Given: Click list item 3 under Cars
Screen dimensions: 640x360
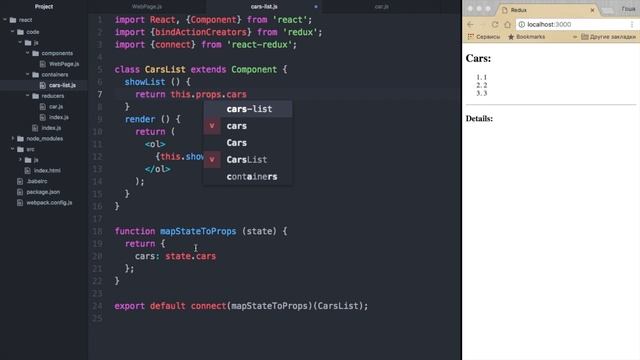Looking at the screenshot, I should point(482,93).
